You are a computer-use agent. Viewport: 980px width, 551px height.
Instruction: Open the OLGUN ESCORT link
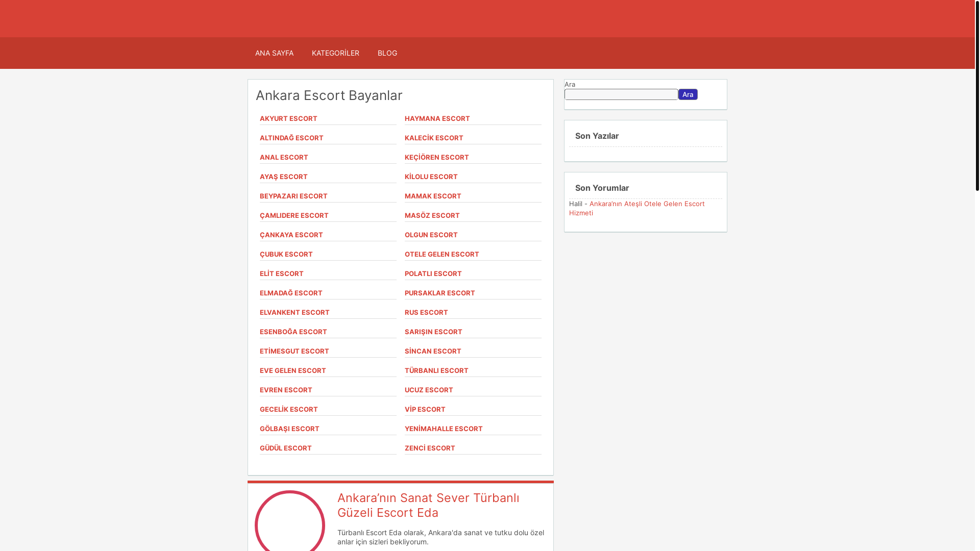431,235
